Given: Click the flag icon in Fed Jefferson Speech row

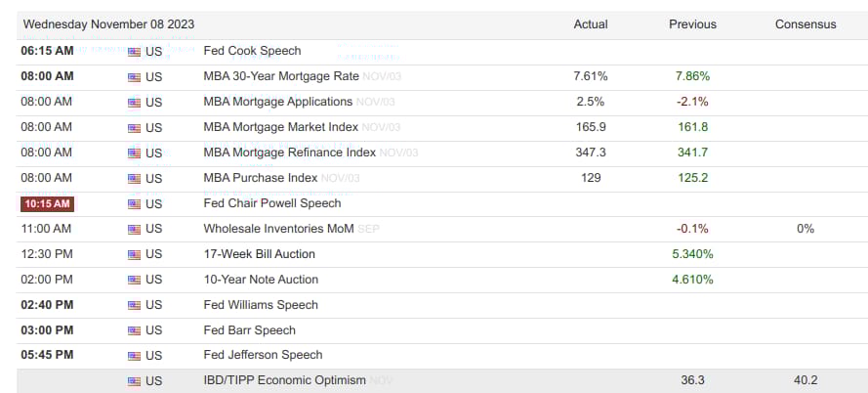Looking at the screenshot, I should [134, 355].
